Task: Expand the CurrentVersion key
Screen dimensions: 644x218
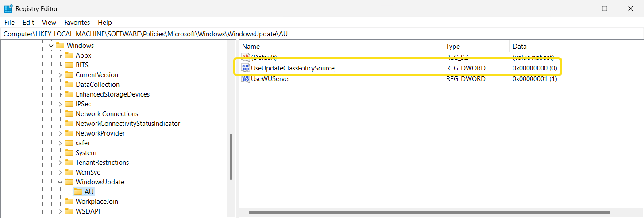Action: (60, 75)
